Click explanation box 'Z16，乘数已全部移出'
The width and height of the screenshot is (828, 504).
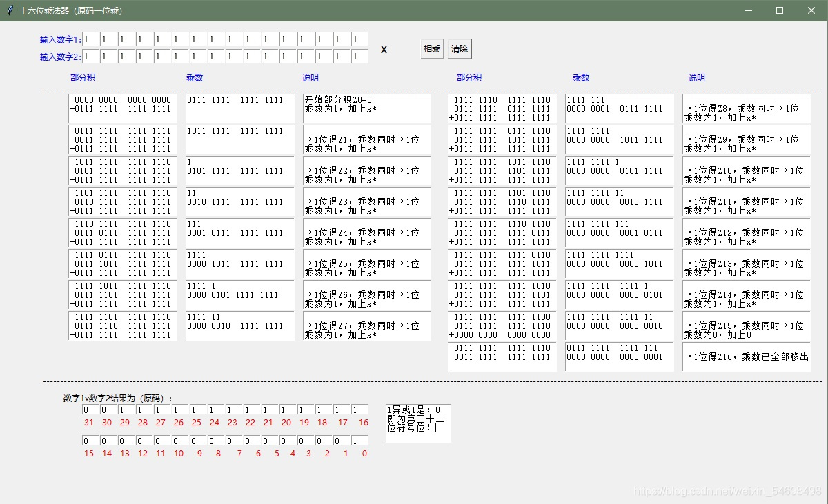(x=747, y=357)
